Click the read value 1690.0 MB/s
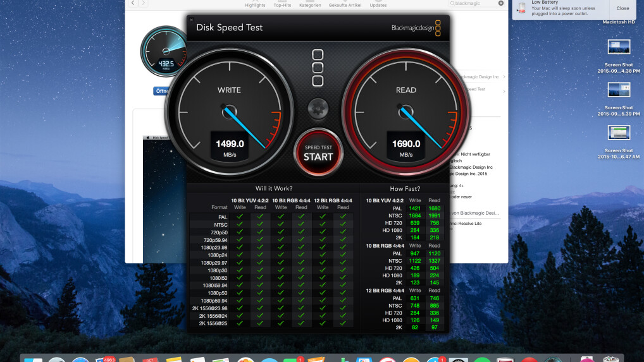644x362 pixels. pos(406,147)
